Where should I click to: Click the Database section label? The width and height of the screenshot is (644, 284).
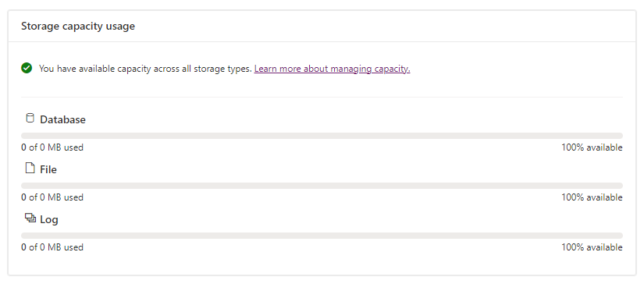pos(63,120)
